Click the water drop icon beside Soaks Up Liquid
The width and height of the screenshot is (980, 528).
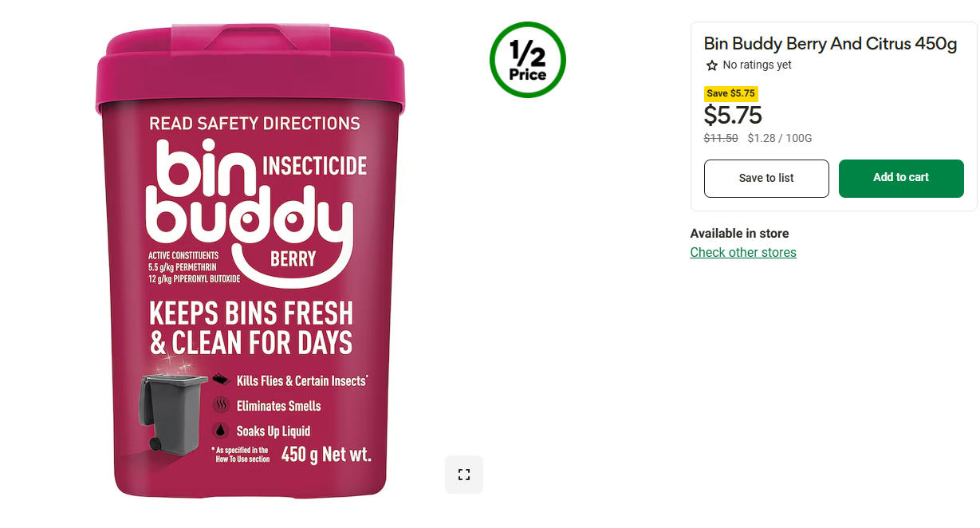pyautogui.click(x=221, y=431)
